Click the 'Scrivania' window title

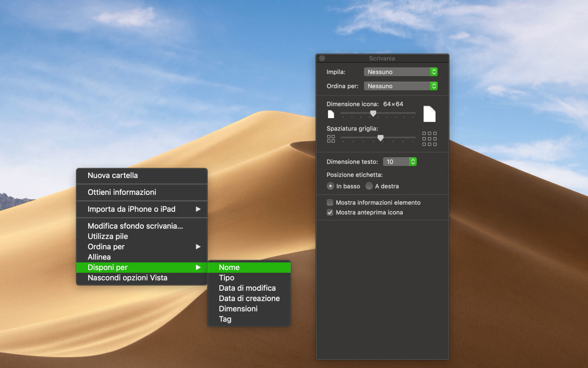tap(382, 58)
